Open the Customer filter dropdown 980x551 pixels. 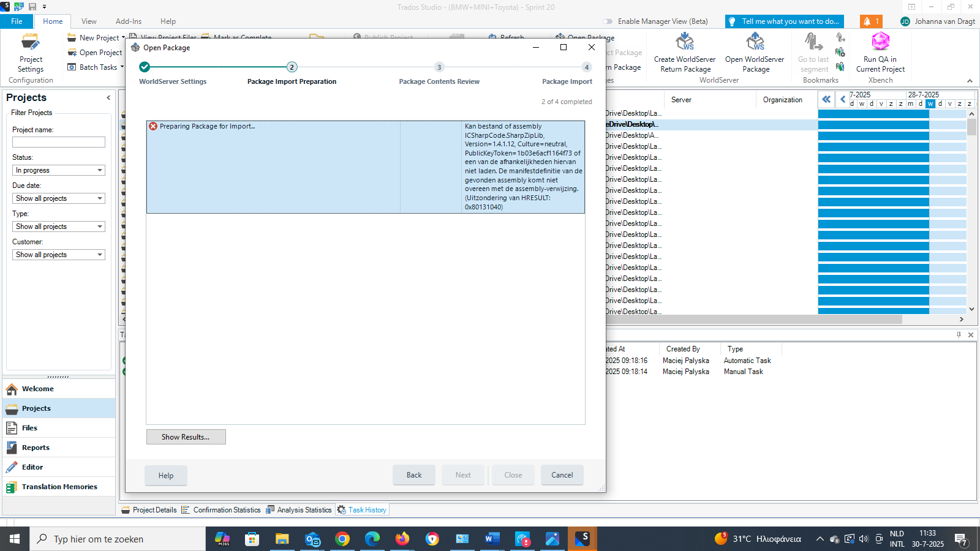[x=59, y=255]
